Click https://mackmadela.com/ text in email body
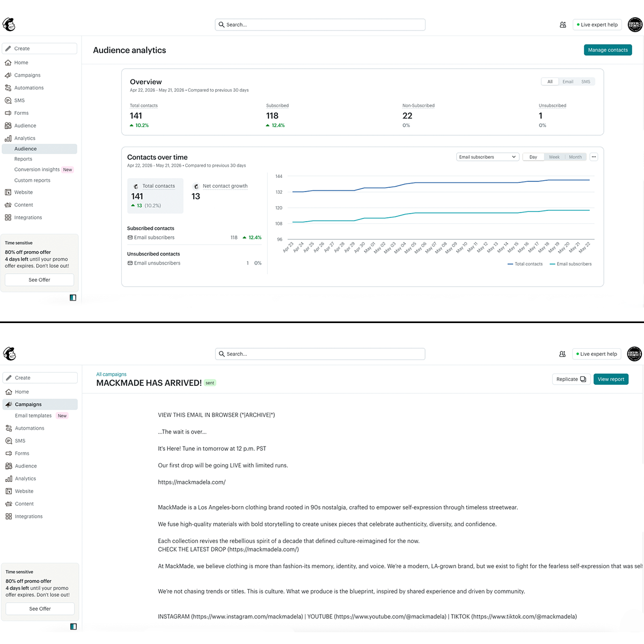 (x=192, y=482)
